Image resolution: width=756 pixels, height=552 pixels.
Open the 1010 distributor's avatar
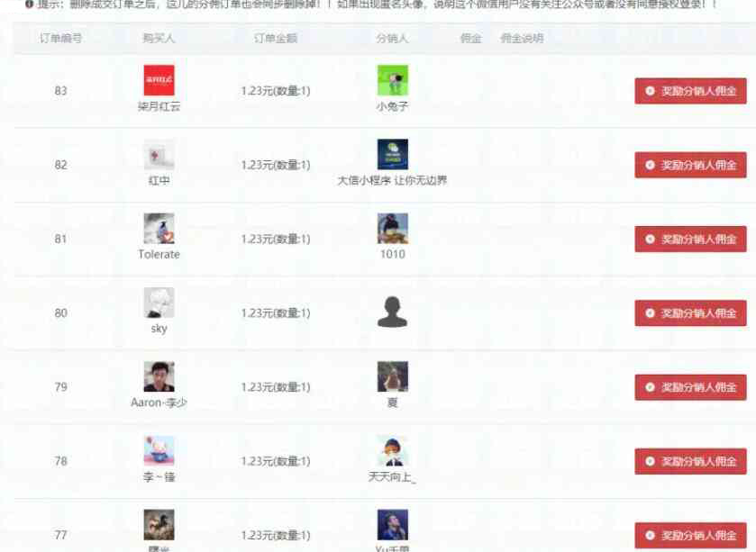[393, 229]
